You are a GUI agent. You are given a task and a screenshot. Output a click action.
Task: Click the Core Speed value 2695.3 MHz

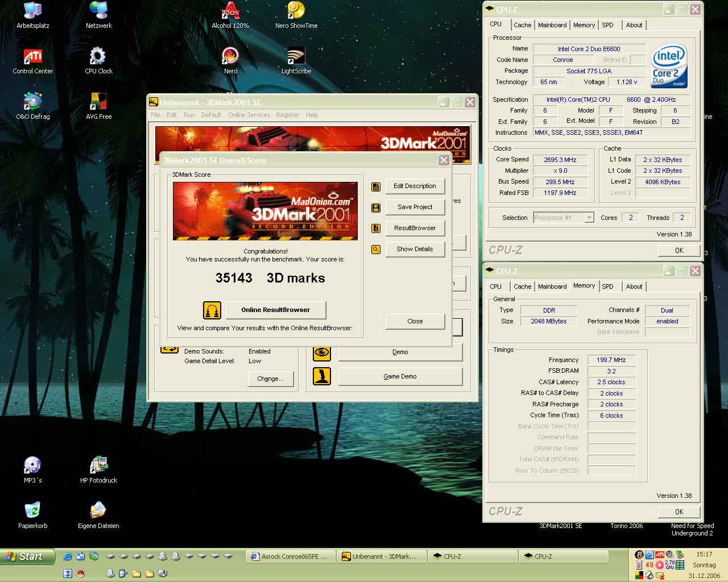click(560, 160)
